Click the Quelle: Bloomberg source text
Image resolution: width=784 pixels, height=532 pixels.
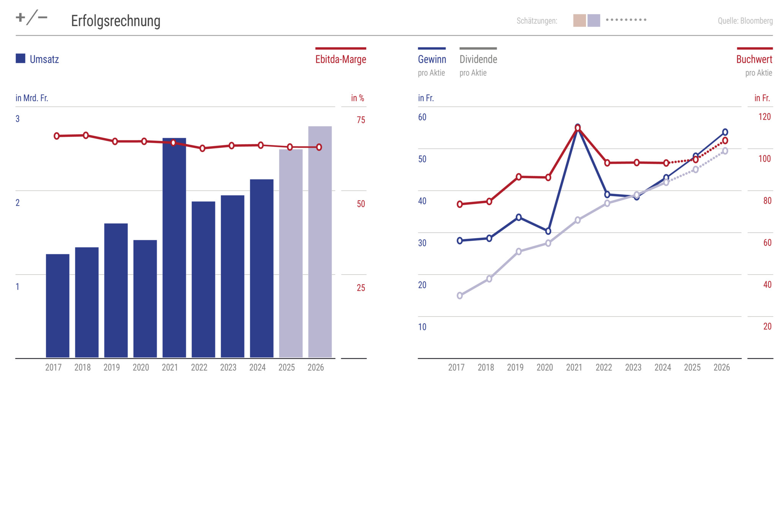click(745, 21)
